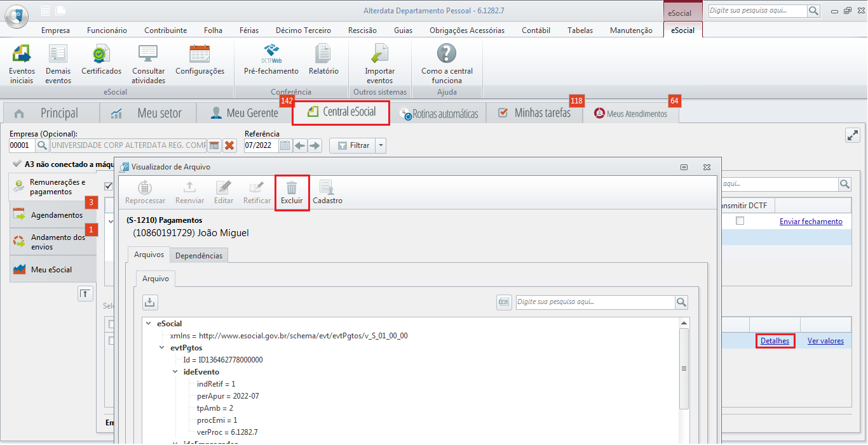Open the Meu eSocial side tab
Viewport: 868px width, 445px height.
pos(53,270)
